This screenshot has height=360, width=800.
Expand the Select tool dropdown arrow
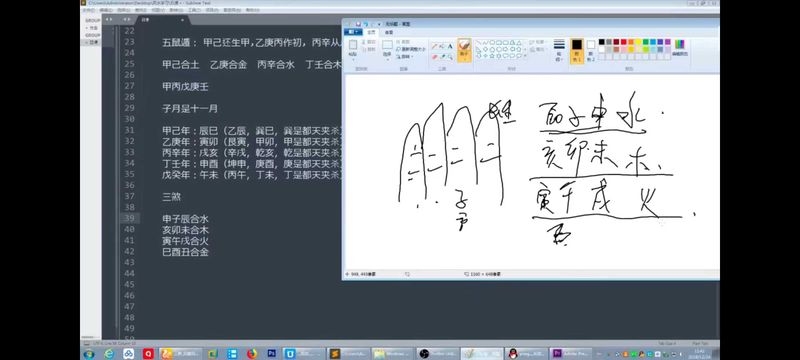click(x=388, y=59)
